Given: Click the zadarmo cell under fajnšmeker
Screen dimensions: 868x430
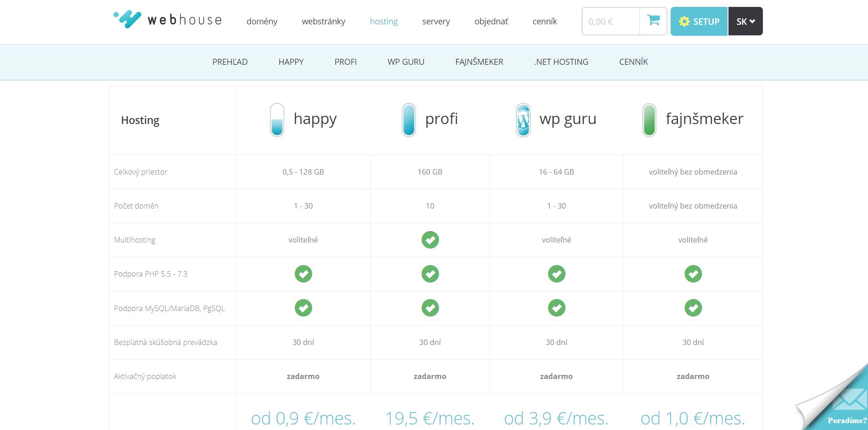Looking at the screenshot, I should 693,376.
